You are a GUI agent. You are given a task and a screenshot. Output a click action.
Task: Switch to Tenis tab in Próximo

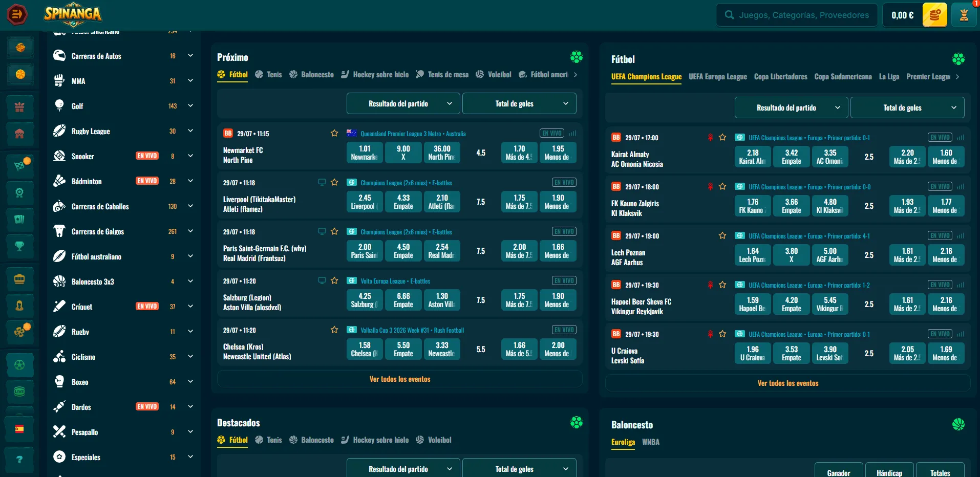269,75
